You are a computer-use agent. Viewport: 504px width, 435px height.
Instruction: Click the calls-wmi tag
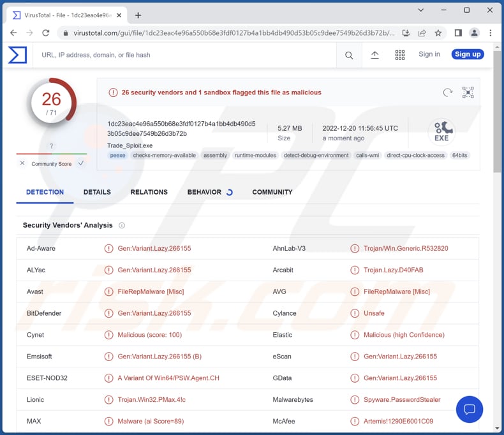point(367,156)
